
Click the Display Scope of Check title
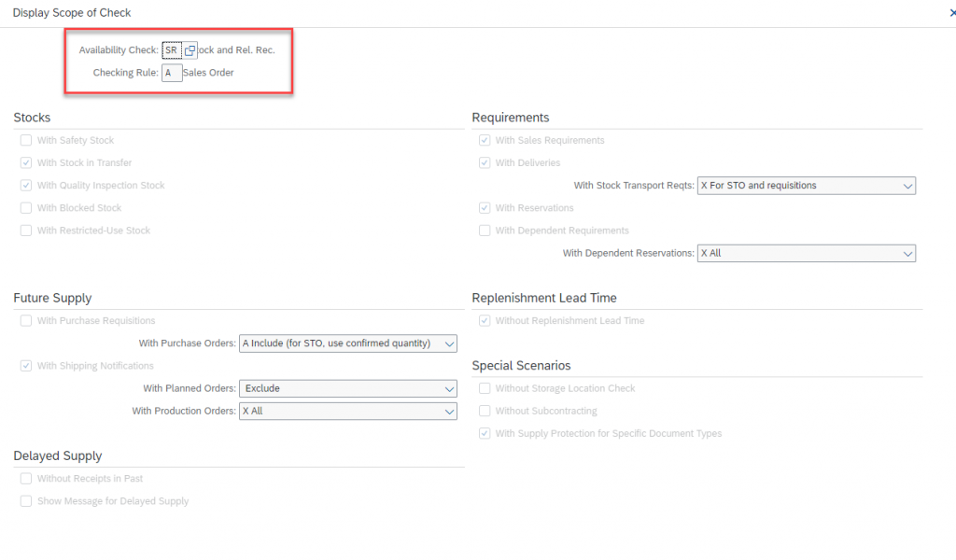pyautogui.click(x=71, y=13)
